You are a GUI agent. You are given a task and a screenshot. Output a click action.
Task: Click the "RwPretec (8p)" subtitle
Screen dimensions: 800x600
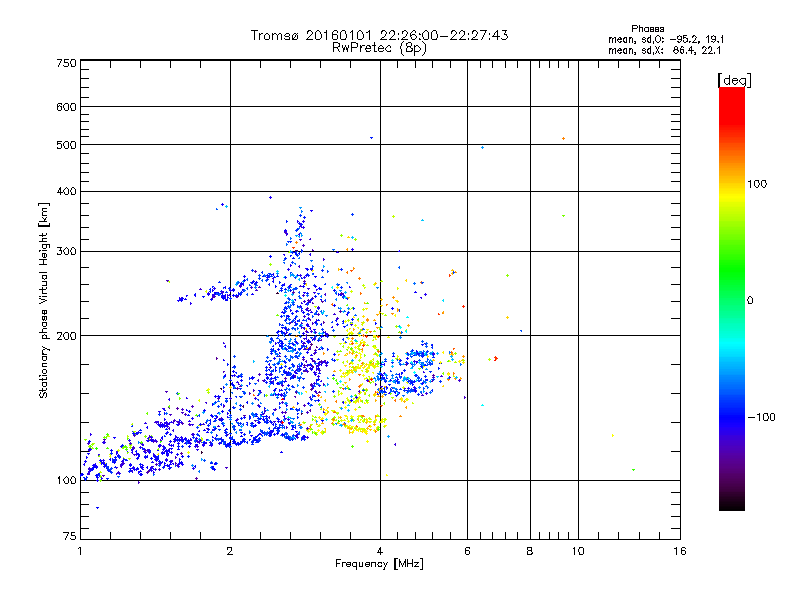click(x=379, y=48)
